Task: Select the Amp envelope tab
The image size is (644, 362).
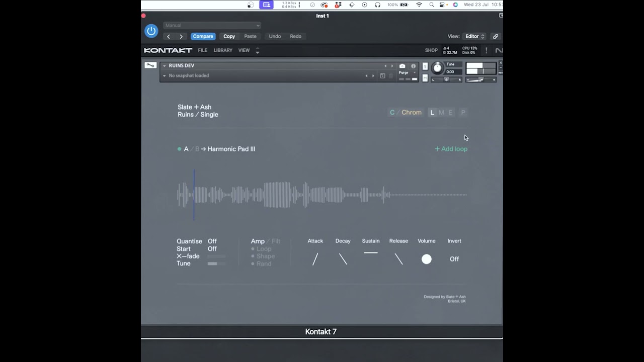Action: click(x=258, y=241)
